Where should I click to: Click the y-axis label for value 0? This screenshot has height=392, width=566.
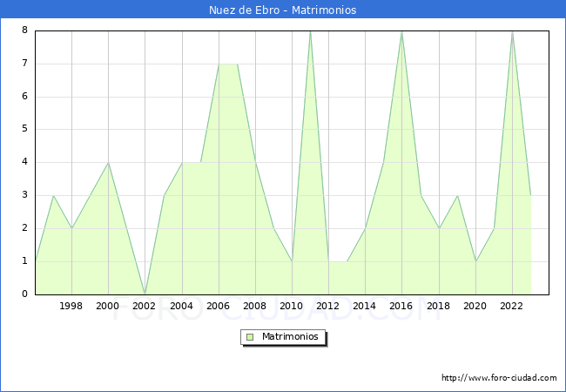tap(25, 294)
